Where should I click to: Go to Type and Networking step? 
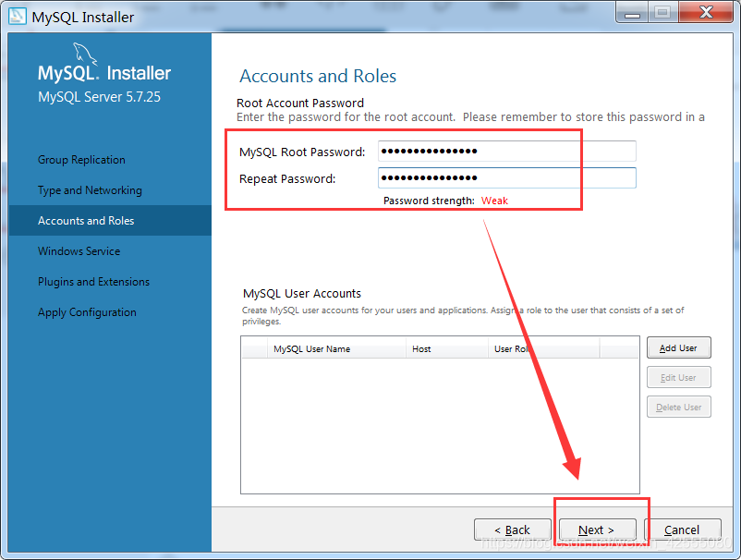(x=90, y=190)
